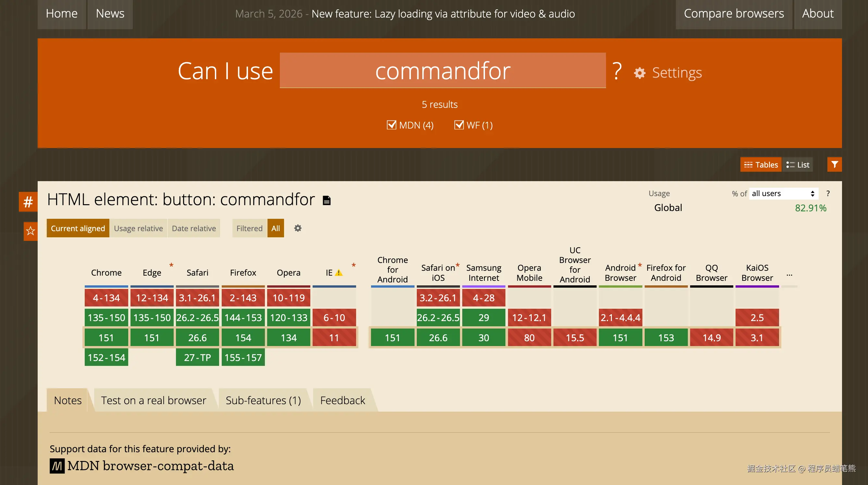Viewport: 868px width, 485px height.
Task: Open the About page
Action: tap(818, 14)
